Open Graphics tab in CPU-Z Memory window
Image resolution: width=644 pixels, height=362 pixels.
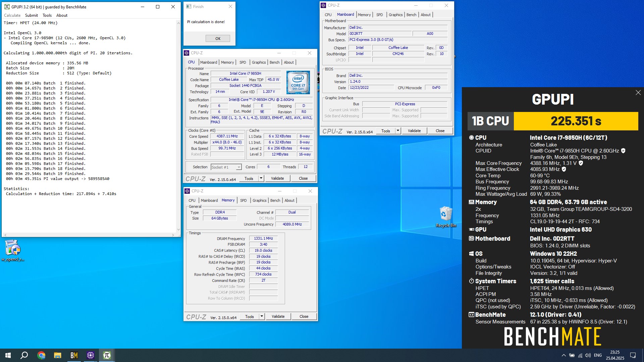(x=260, y=200)
